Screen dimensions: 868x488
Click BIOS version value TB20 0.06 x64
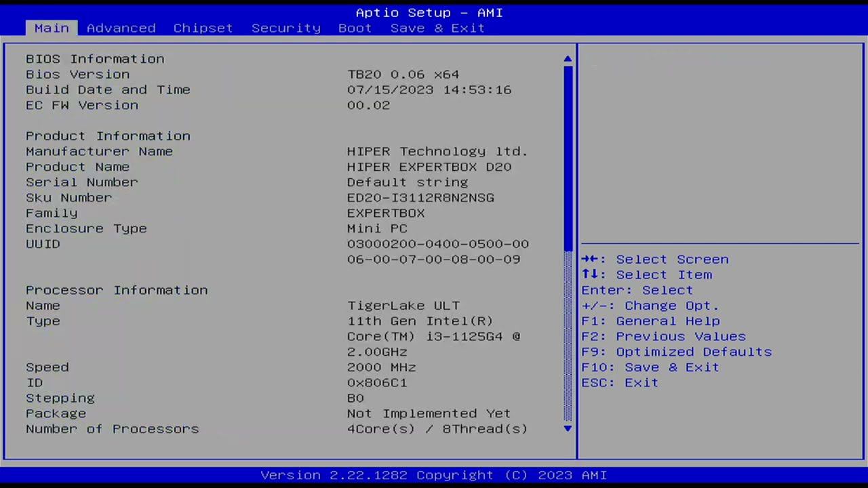point(403,75)
